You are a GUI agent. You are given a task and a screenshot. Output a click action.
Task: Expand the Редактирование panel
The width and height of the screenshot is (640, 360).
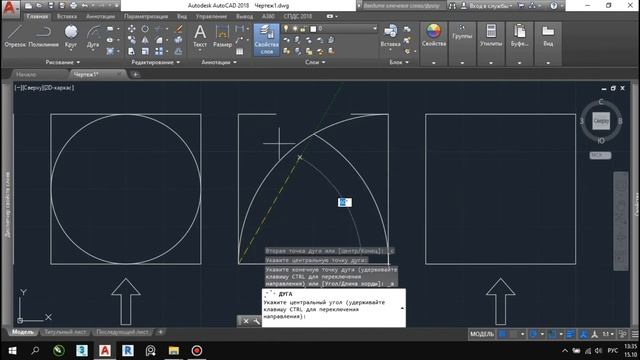(x=156, y=62)
